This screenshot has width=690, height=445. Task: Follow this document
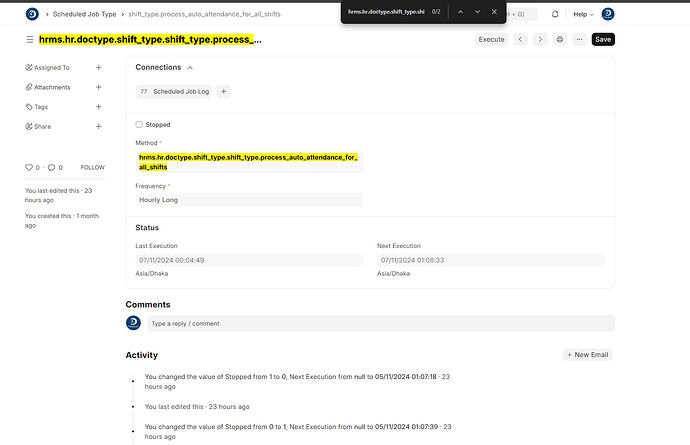point(92,167)
